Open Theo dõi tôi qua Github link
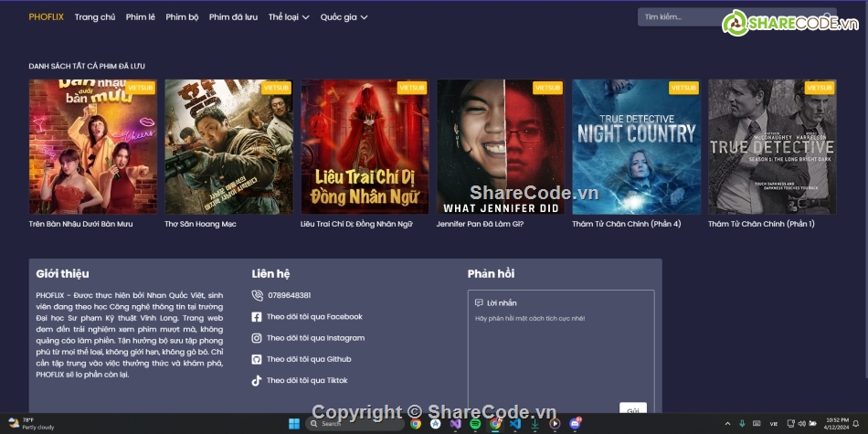This screenshot has width=868, height=434. click(309, 359)
